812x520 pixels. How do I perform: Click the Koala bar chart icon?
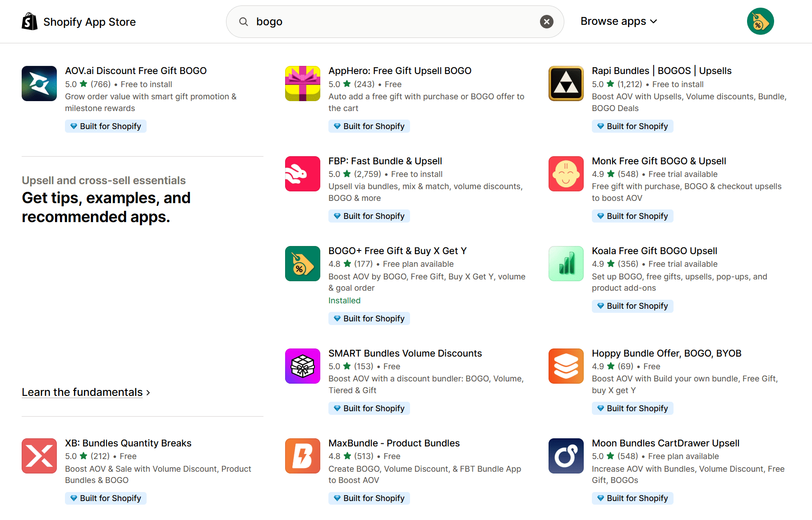[566, 264]
